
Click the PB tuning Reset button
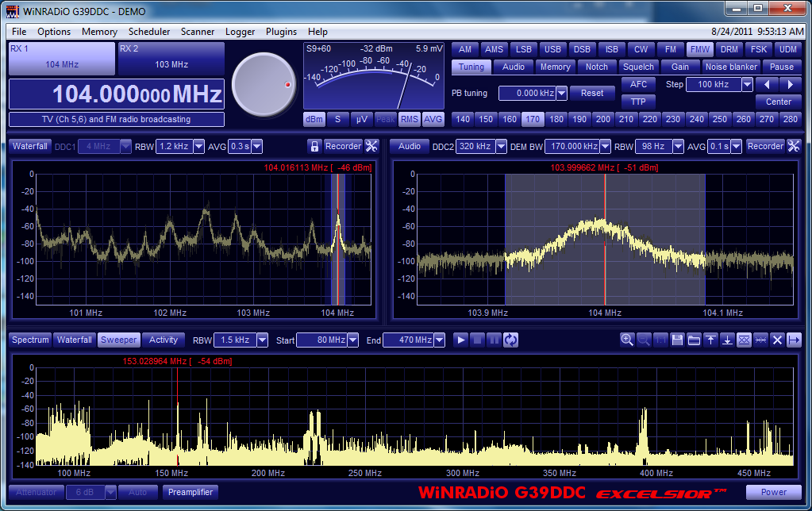tap(592, 93)
